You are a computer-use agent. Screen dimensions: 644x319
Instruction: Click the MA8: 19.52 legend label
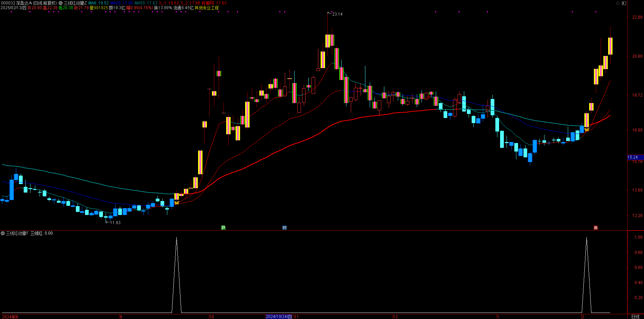pyautogui.click(x=99, y=3)
